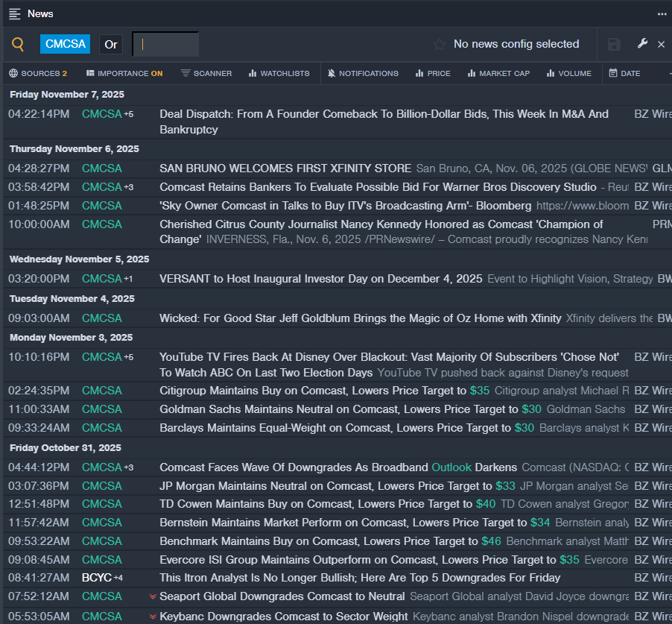The height and width of the screenshot is (624, 672).
Task: Click the star to favorite news config
Action: click(440, 45)
